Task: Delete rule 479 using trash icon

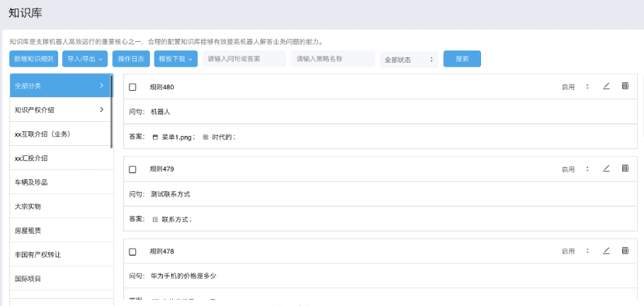Action: tap(625, 169)
